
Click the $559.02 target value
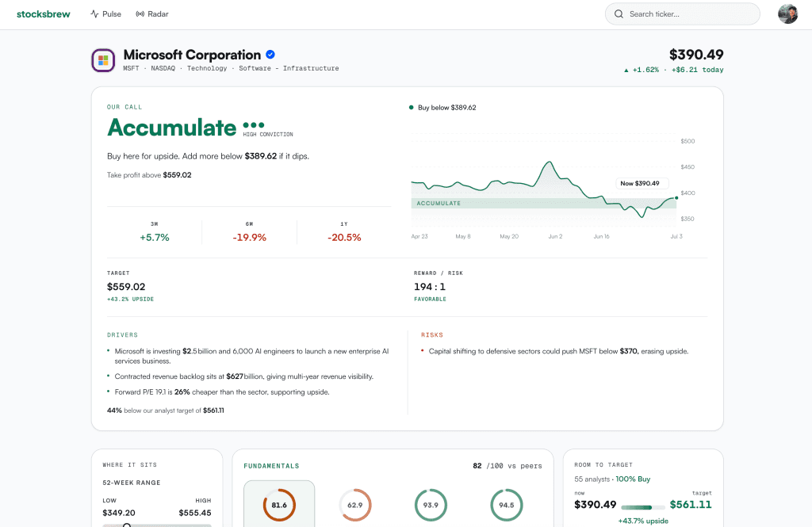tap(126, 287)
